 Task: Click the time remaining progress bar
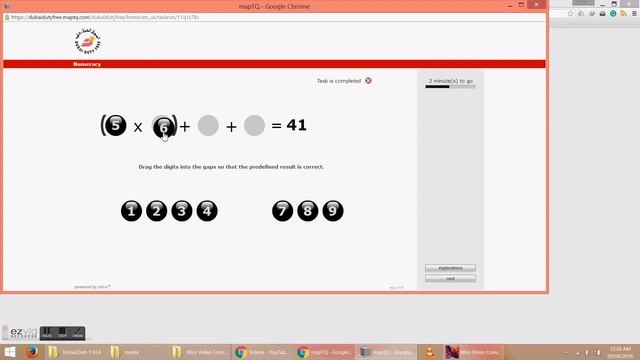(x=450, y=87)
